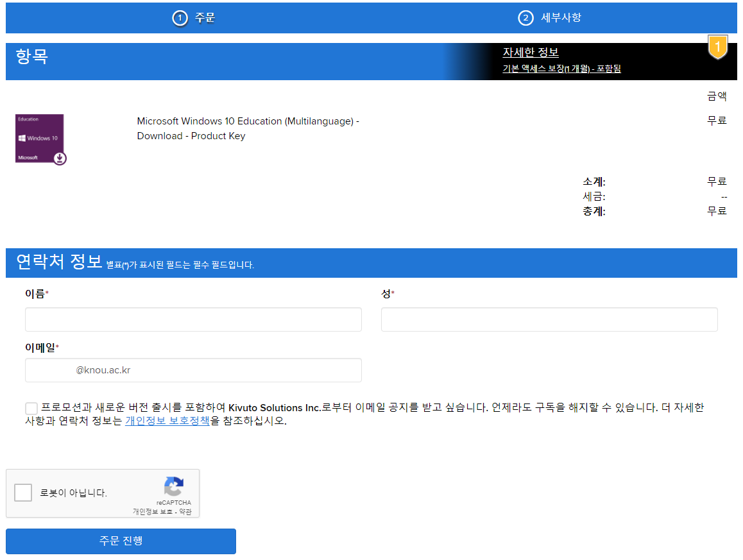Click the yellow shield badge icon

tap(717, 47)
